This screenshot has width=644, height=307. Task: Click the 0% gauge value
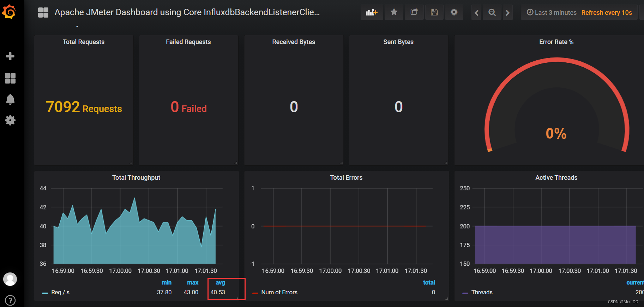click(556, 133)
